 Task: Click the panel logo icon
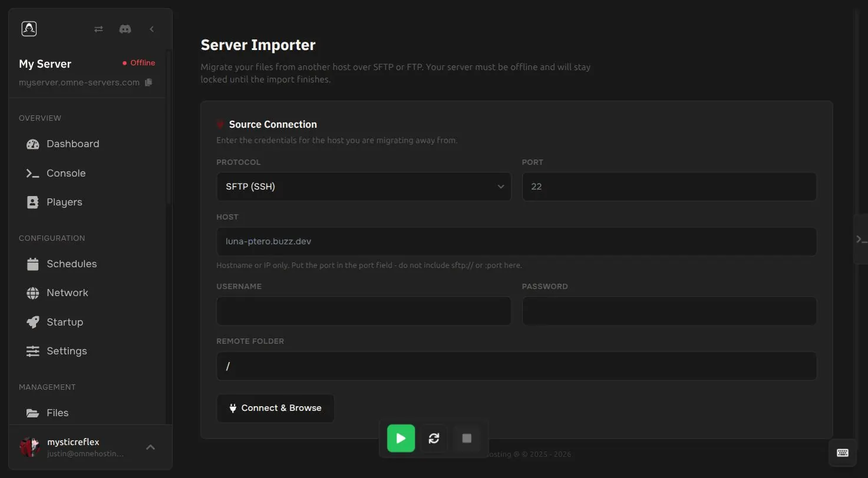(29, 29)
